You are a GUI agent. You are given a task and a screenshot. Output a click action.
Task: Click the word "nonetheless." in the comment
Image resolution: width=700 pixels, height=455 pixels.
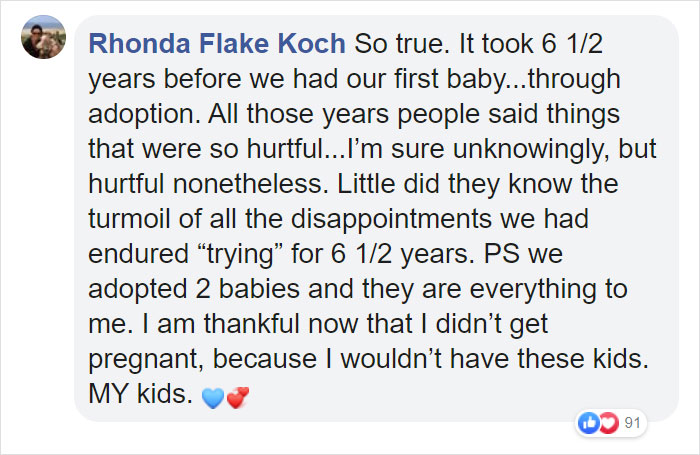[250, 184]
